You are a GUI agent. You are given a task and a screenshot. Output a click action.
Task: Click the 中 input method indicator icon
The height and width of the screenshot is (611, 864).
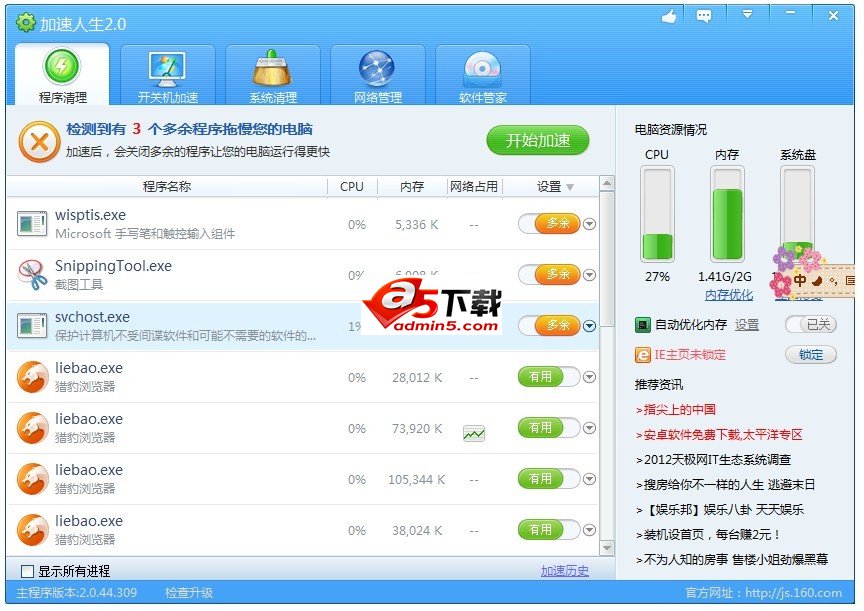(799, 281)
